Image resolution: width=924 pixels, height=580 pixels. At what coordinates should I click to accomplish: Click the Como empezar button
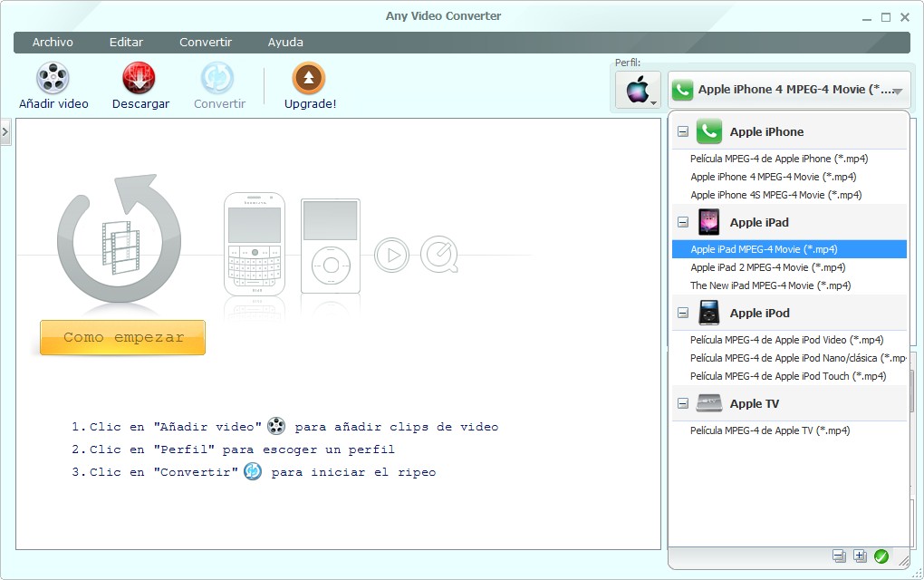coord(122,338)
